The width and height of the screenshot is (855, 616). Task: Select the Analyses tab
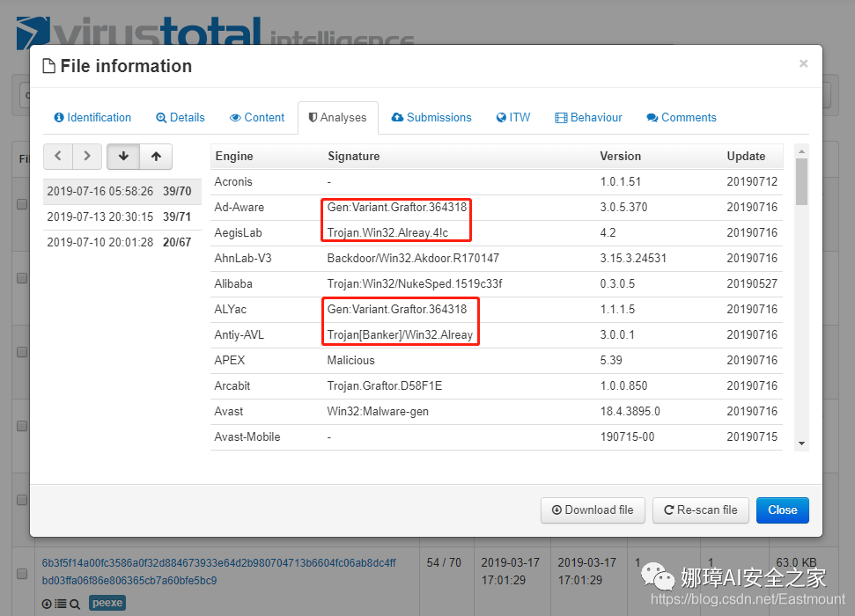point(338,118)
